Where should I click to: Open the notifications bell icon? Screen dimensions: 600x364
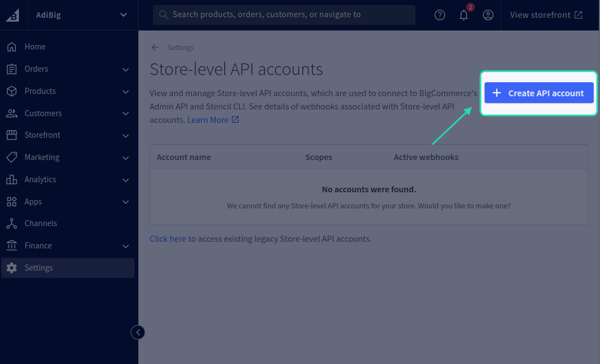coord(464,15)
